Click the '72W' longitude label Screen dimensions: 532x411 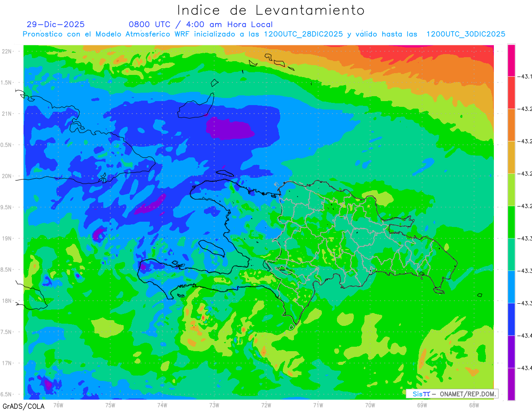266,405
